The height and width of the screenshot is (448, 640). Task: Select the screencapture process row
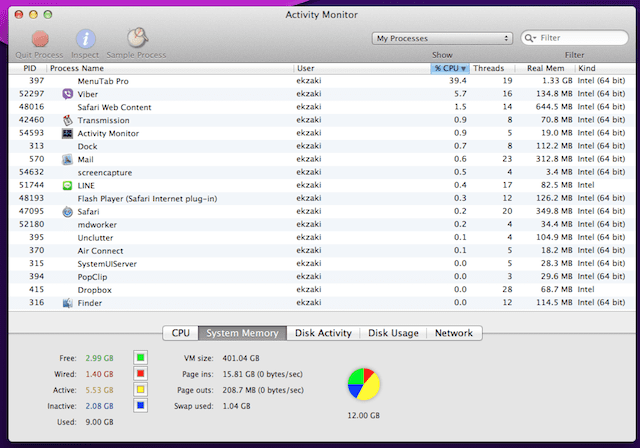click(x=322, y=172)
